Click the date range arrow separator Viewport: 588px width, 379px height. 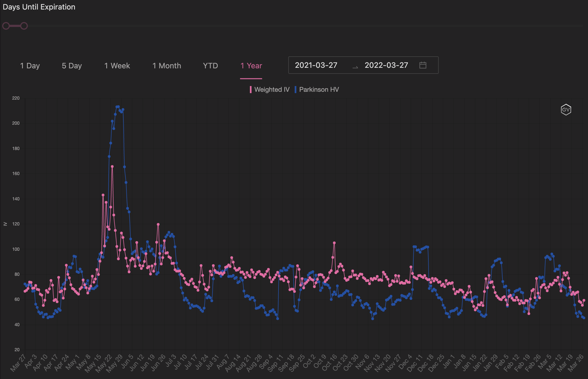(355, 67)
